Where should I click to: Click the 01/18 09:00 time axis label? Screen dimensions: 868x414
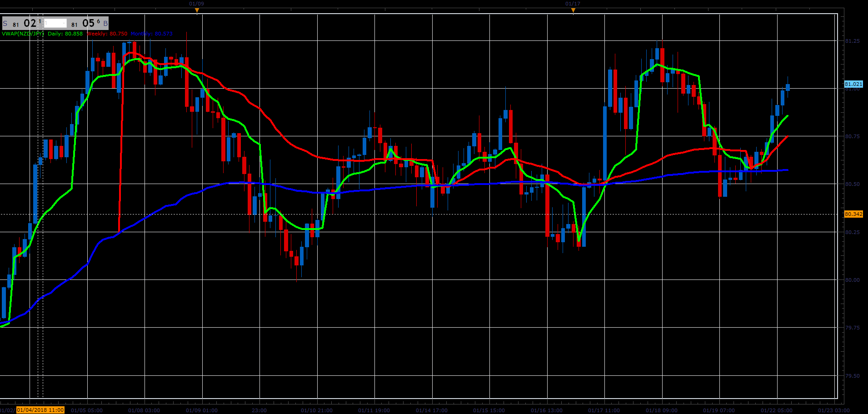(x=662, y=410)
